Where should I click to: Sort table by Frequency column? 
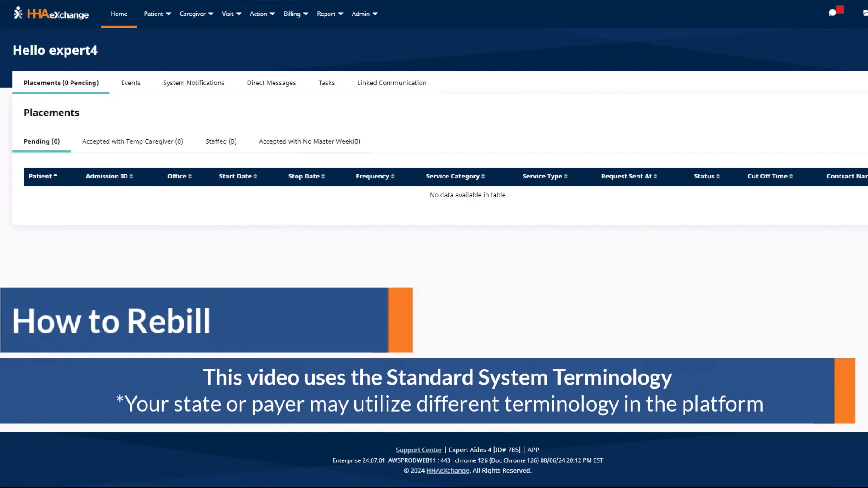pos(375,176)
